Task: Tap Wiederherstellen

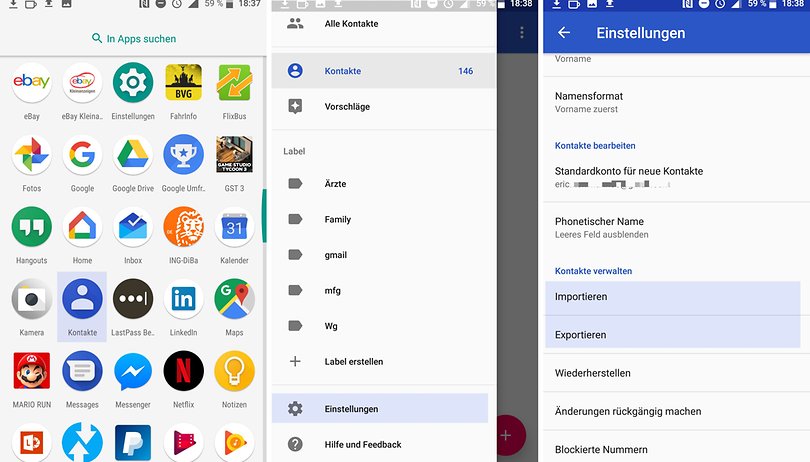Action: coord(676,373)
